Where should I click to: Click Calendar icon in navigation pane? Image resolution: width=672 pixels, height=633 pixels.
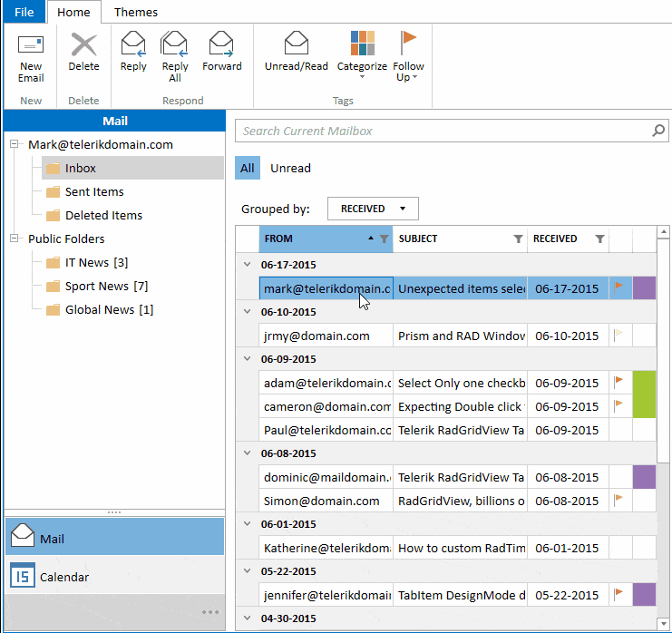(x=23, y=575)
